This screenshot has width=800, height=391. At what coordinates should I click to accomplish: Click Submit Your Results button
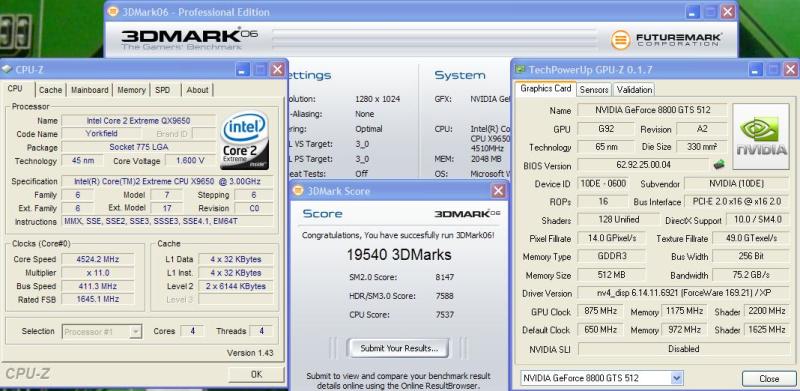point(398,349)
